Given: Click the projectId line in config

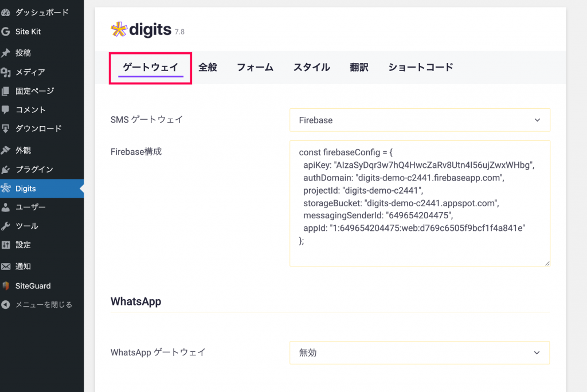Looking at the screenshot, I should (x=363, y=191).
